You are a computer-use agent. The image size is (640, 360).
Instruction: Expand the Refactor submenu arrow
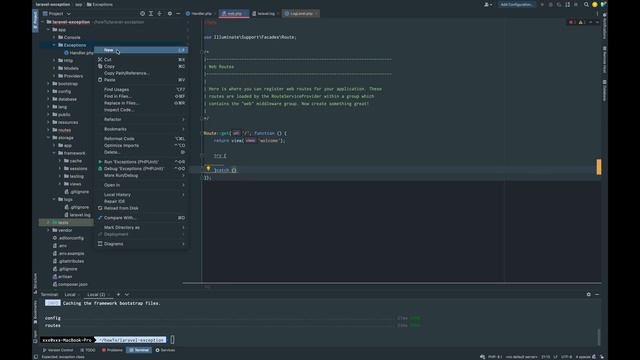(x=183, y=120)
